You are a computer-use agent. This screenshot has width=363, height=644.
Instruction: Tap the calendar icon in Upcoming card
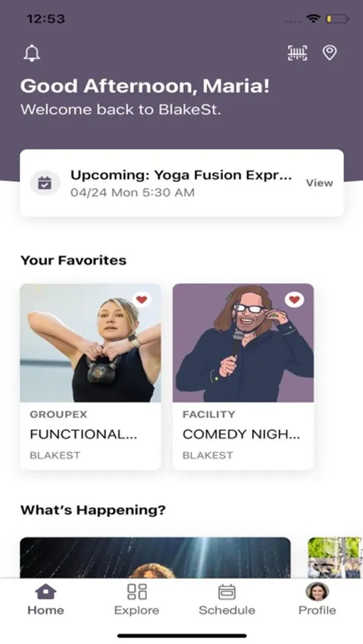click(x=45, y=182)
